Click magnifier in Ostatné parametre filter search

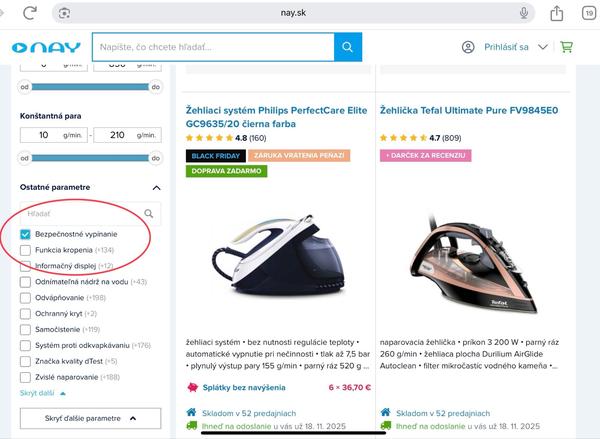pyautogui.click(x=148, y=214)
